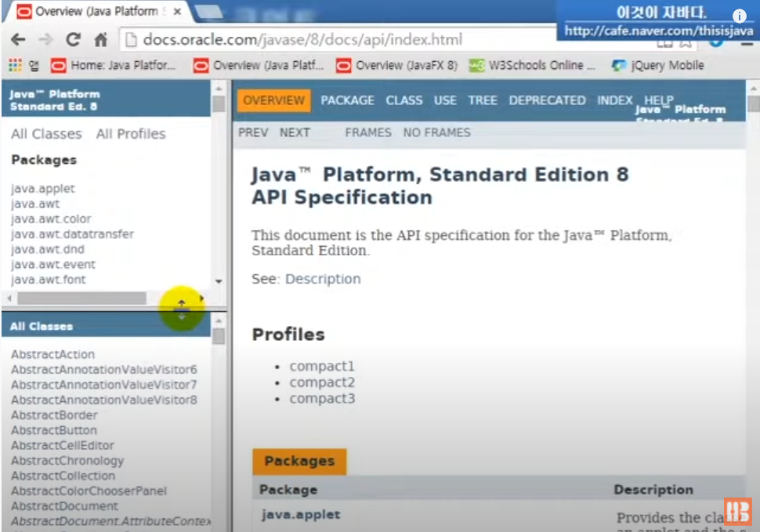Select the TREE navigation tab
Screen dimensions: 760x532
(x=483, y=100)
